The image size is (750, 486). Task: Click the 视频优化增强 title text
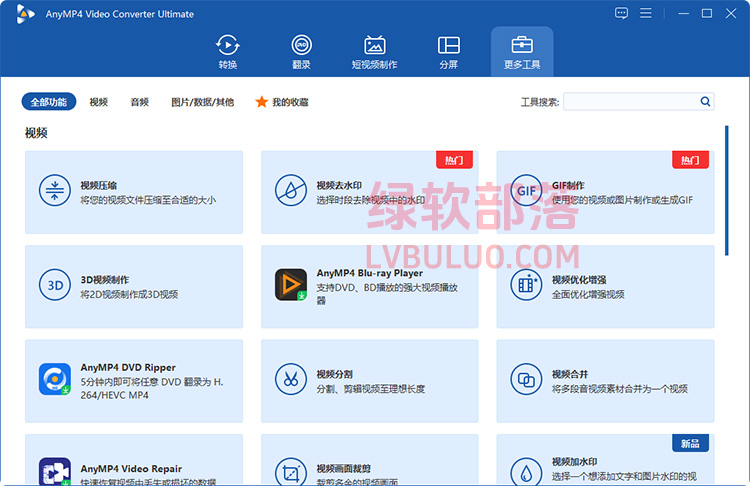579,280
